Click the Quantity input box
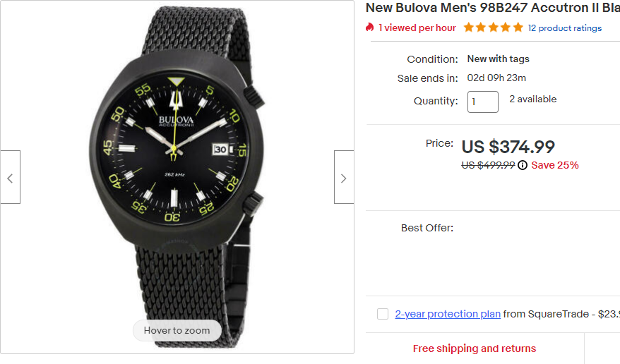Image resolution: width=620 pixels, height=364 pixels. tap(482, 102)
